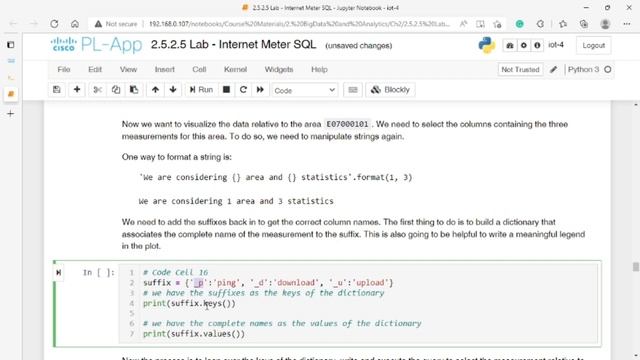Select the active orange Jupyter tab in sidebar
The image size is (640, 360).
(x=11, y=94)
